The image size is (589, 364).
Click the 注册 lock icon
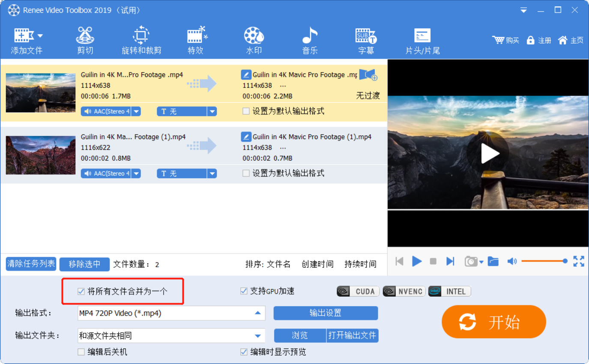point(530,40)
